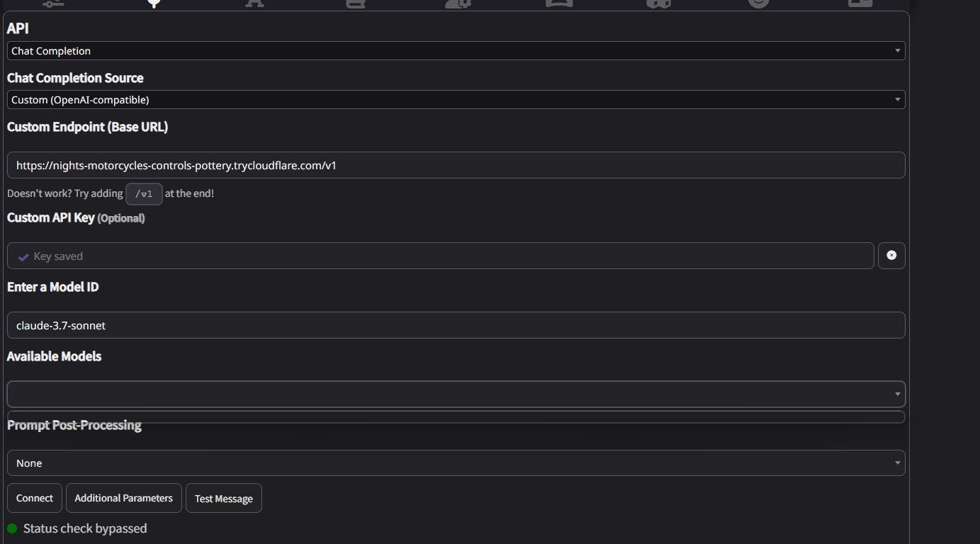Click the "Chat Completion Source" heading

75,78
